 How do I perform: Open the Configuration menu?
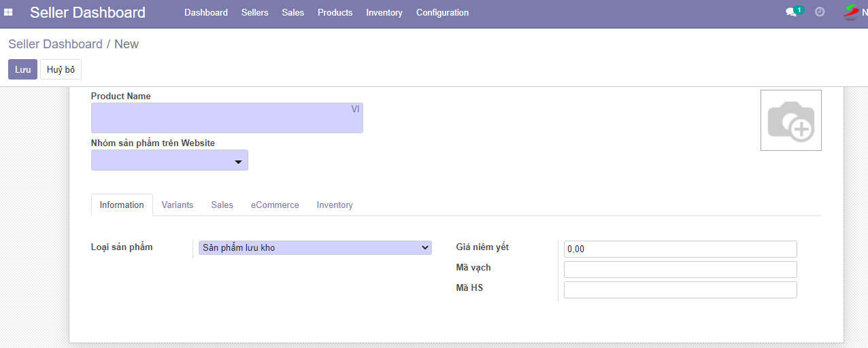point(442,13)
